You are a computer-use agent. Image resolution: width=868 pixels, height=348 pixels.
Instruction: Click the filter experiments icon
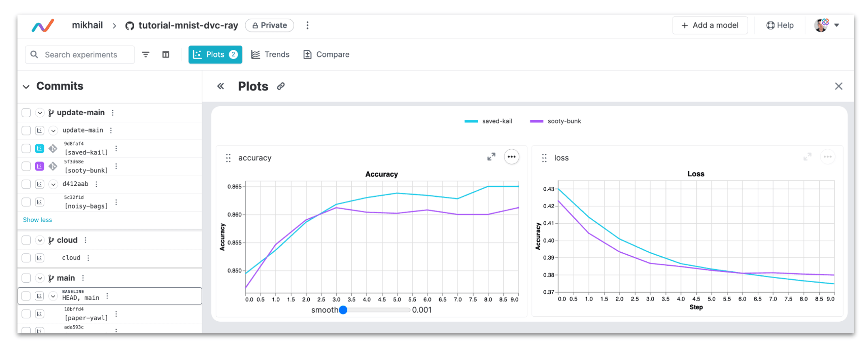tap(145, 54)
